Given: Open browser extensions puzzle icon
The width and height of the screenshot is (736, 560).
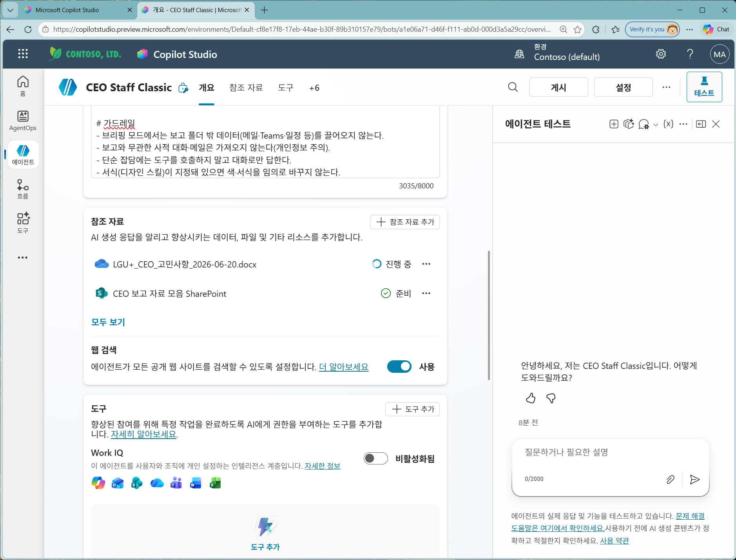Looking at the screenshot, I should pyautogui.click(x=596, y=29).
